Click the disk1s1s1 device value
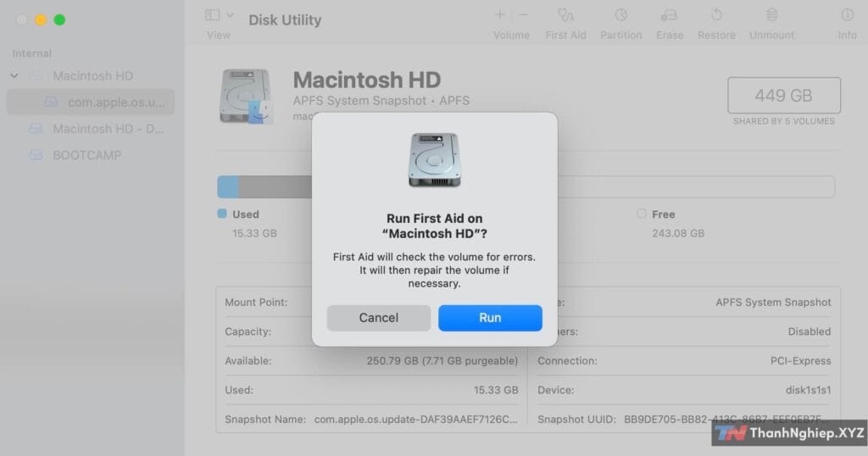 click(x=808, y=390)
